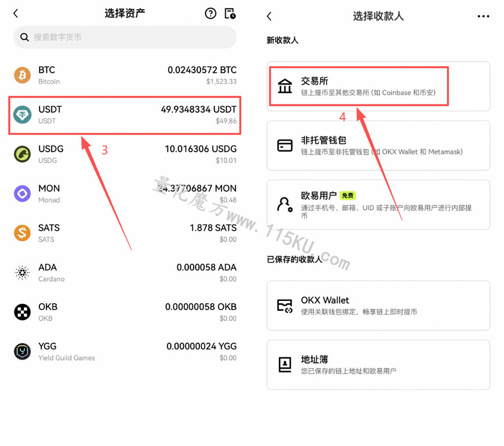This screenshot has height=446, width=504.
Task: Click the 1.878 SATS balance
Action: (x=213, y=228)
